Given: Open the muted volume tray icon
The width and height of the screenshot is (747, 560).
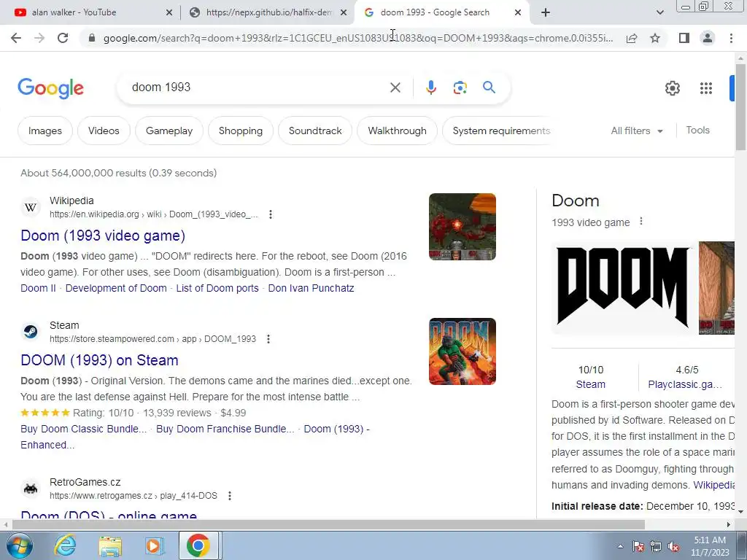Looking at the screenshot, I should pos(673,547).
